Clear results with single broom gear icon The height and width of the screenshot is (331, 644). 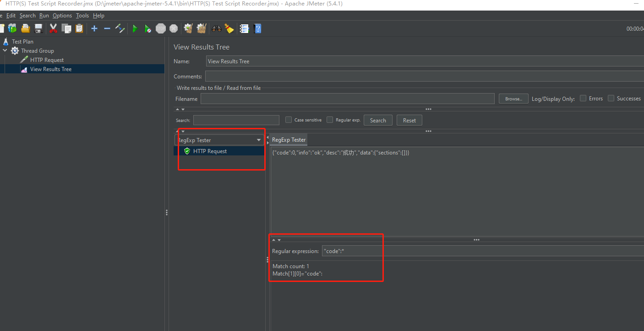coord(188,28)
